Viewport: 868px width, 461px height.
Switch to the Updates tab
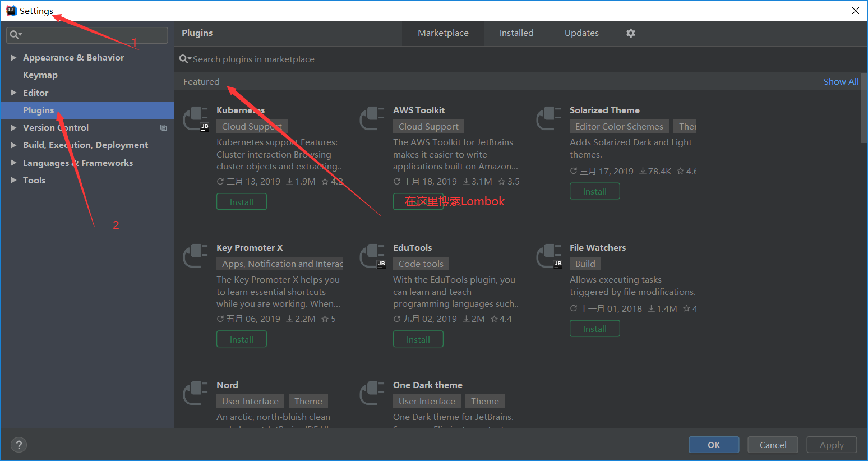click(581, 33)
